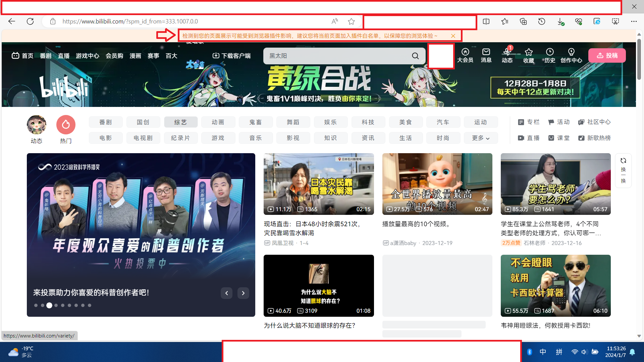Click the 动态 icon with notification badge
Viewport: 644px width, 362px height.
click(507, 55)
